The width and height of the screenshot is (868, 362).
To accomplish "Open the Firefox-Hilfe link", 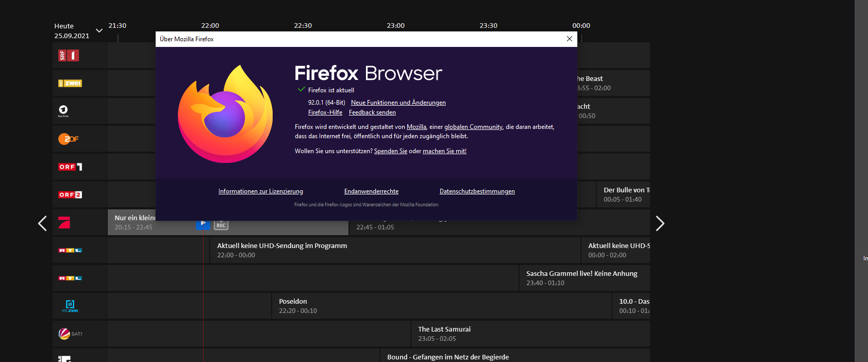I will coord(325,112).
